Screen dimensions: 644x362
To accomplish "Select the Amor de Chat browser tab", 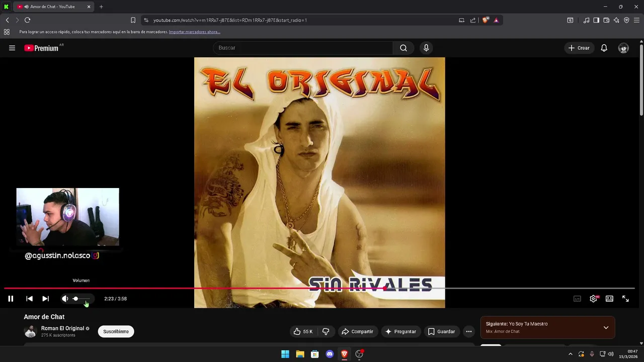I will [53, 7].
